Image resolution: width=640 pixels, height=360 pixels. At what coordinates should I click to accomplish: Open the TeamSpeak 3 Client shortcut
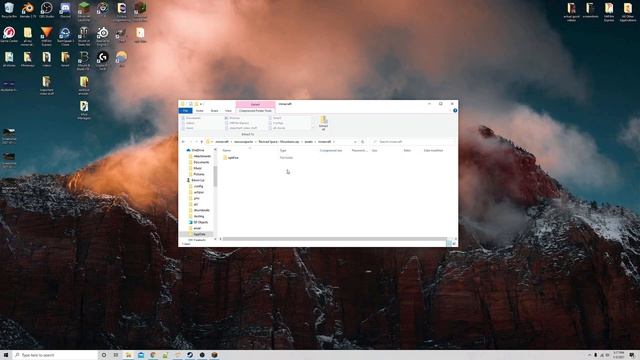coord(65,36)
